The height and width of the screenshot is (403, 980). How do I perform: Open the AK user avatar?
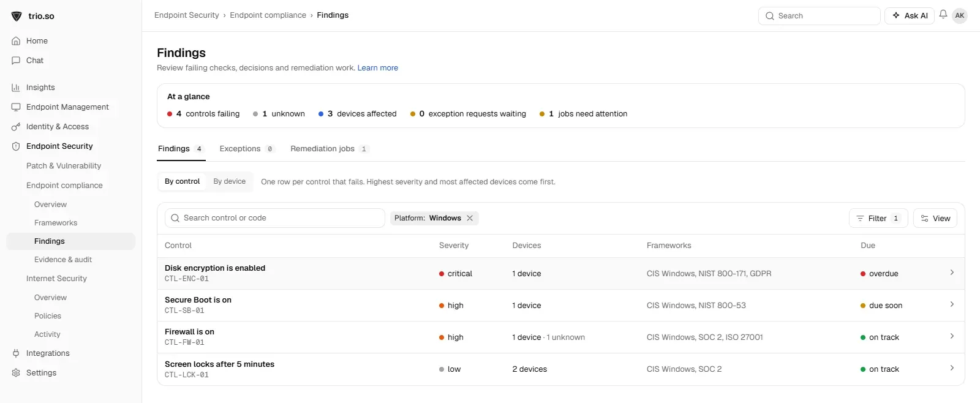[x=960, y=15]
